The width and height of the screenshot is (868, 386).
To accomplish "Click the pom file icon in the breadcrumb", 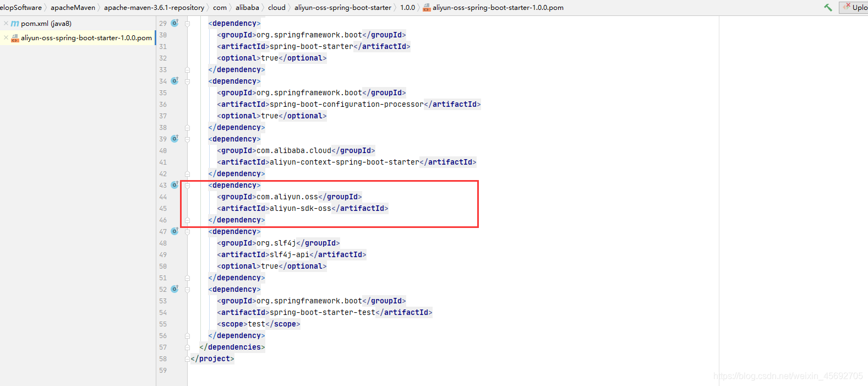I will coord(427,8).
